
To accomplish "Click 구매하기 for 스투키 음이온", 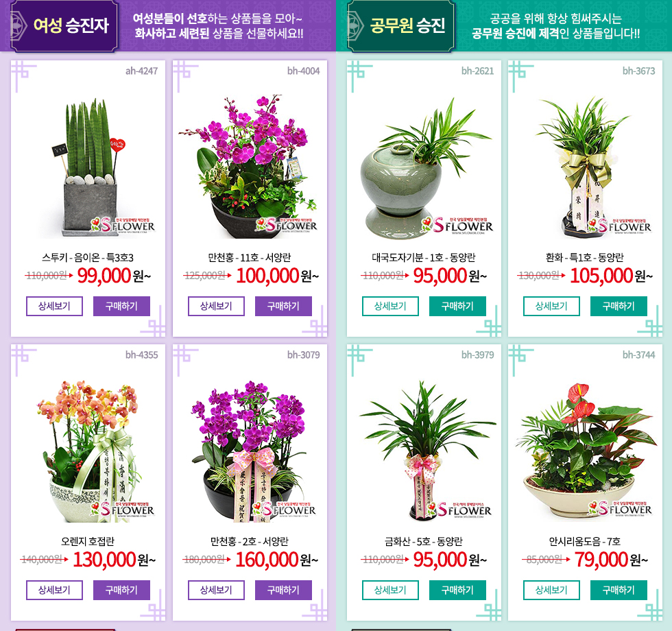I will tap(122, 306).
